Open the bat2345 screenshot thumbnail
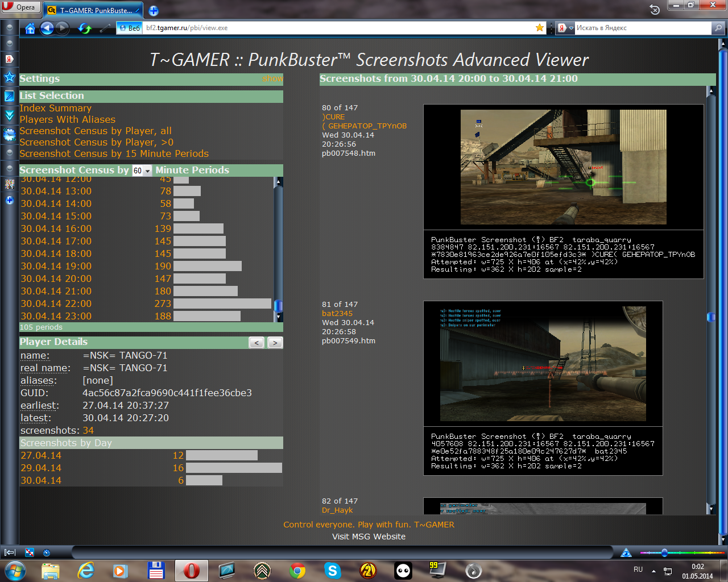Viewport: 728px width, 582px height. tap(543, 363)
